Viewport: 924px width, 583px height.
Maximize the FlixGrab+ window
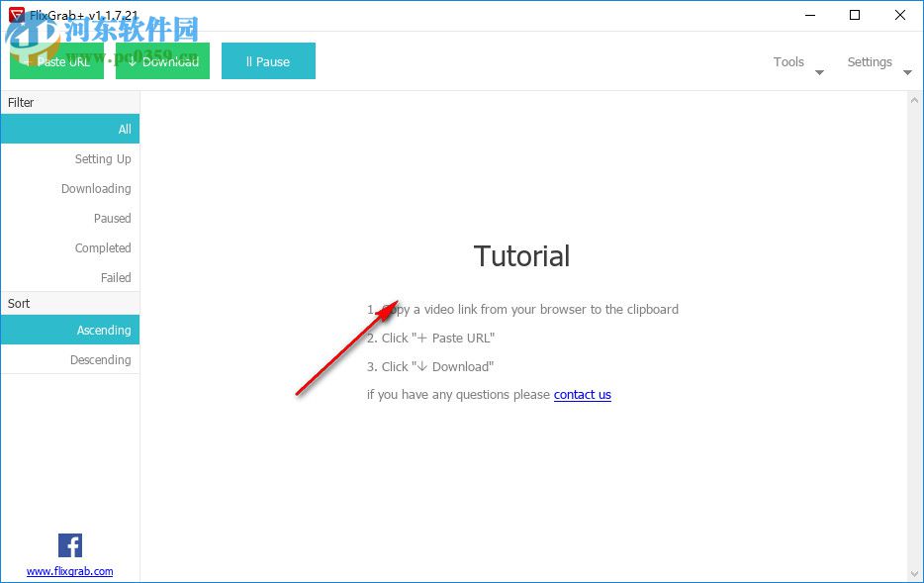click(x=855, y=15)
